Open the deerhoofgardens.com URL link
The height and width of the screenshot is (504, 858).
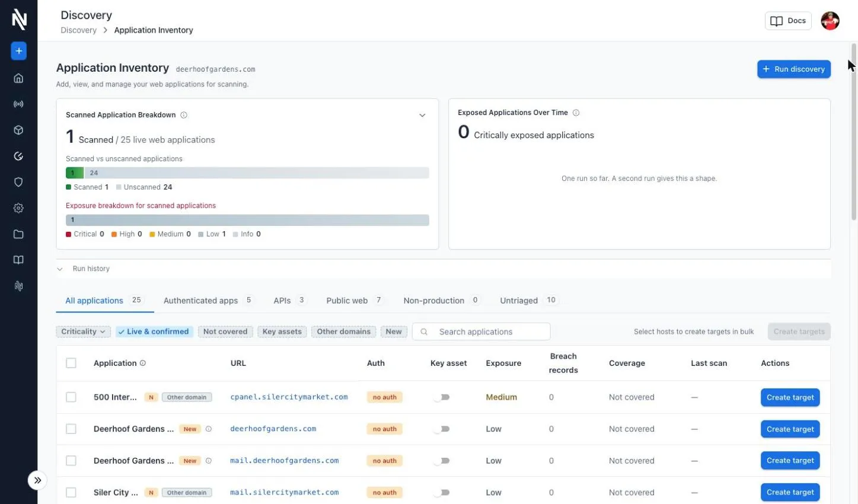click(273, 429)
